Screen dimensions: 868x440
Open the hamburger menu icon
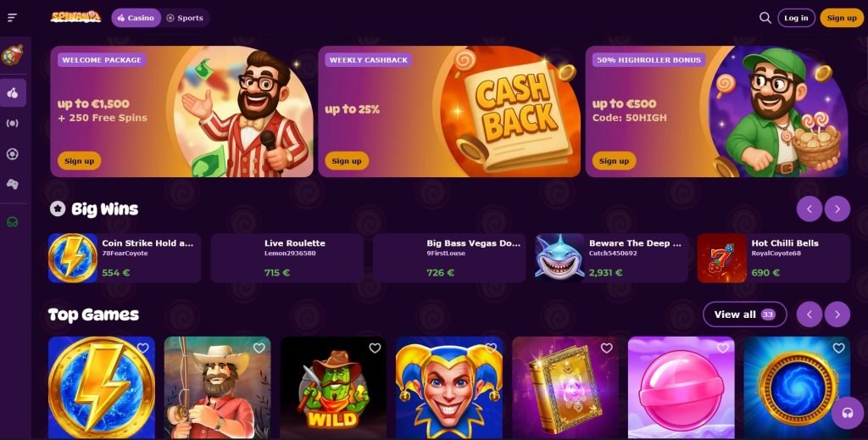[x=12, y=18]
